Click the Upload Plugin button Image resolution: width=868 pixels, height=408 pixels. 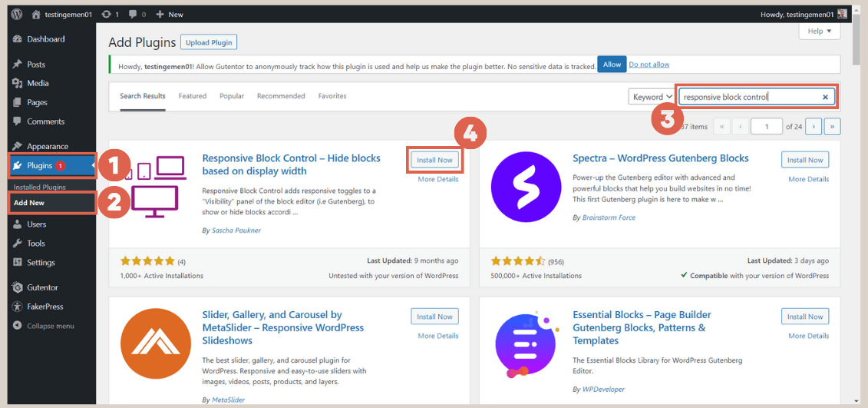point(209,42)
